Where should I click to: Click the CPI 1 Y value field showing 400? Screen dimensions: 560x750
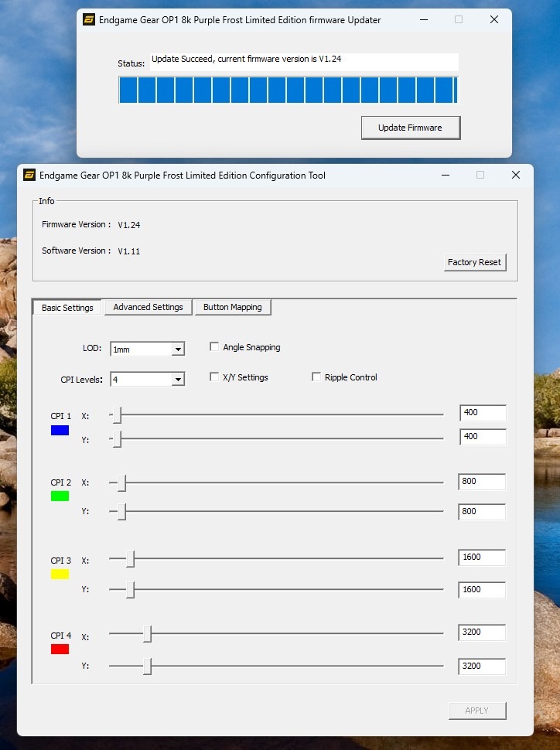pos(483,437)
